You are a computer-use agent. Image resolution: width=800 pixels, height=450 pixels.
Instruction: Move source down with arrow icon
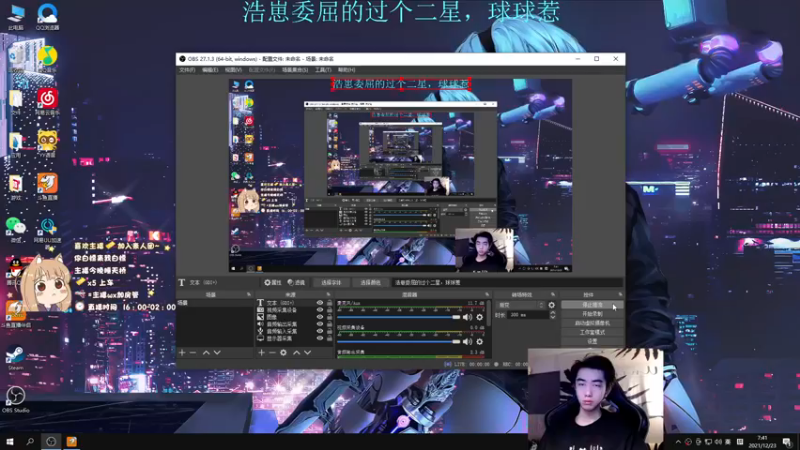tap(308, 353)
